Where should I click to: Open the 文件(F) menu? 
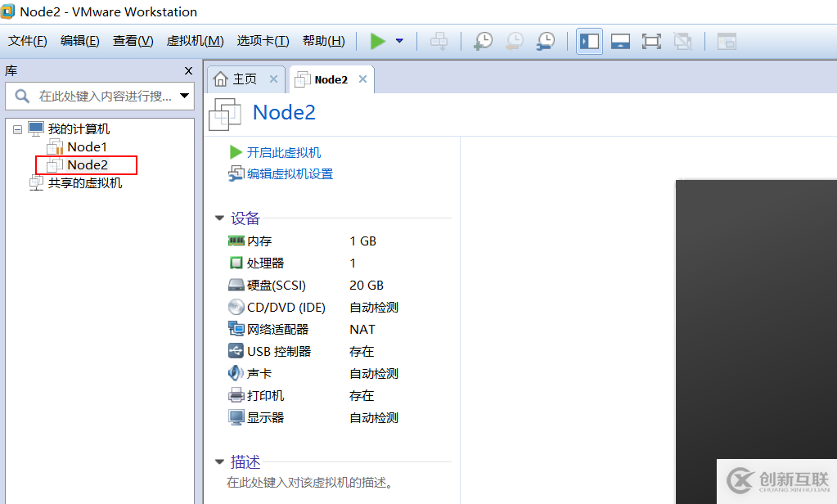coord(28,41)
